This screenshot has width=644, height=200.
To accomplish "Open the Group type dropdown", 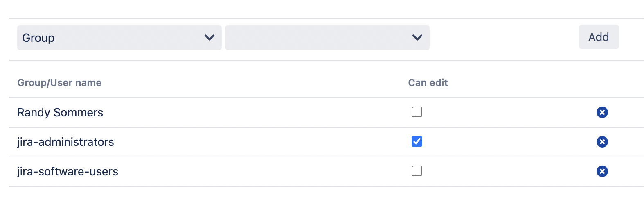I will coord(119,38).
